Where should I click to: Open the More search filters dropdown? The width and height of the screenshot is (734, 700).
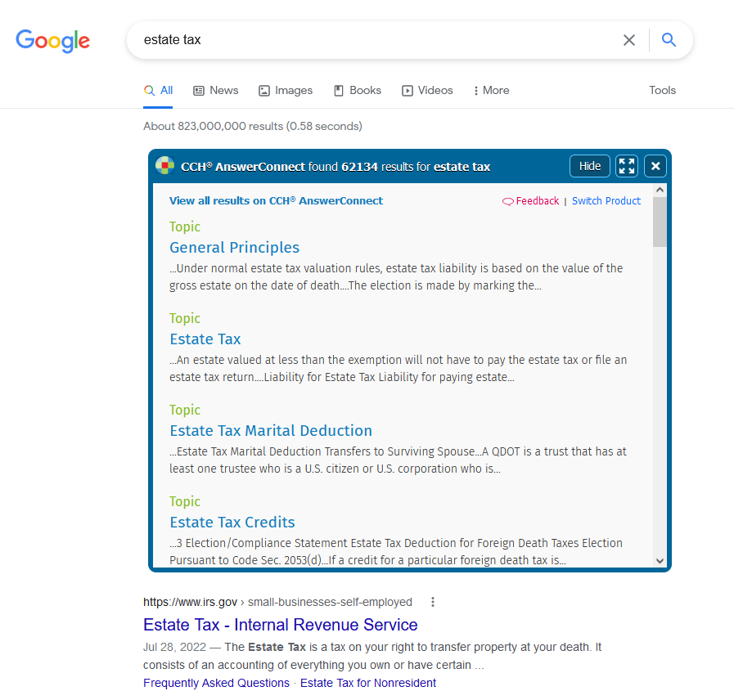coord(491,91)
